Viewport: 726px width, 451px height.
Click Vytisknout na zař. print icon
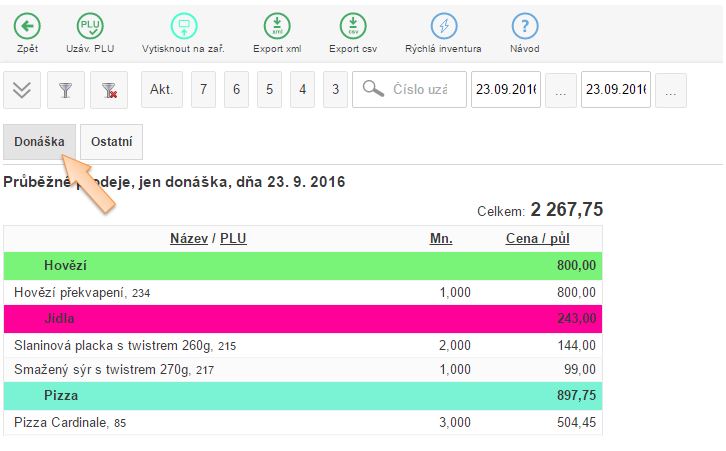pyautogui.click(x=182, y=26)
